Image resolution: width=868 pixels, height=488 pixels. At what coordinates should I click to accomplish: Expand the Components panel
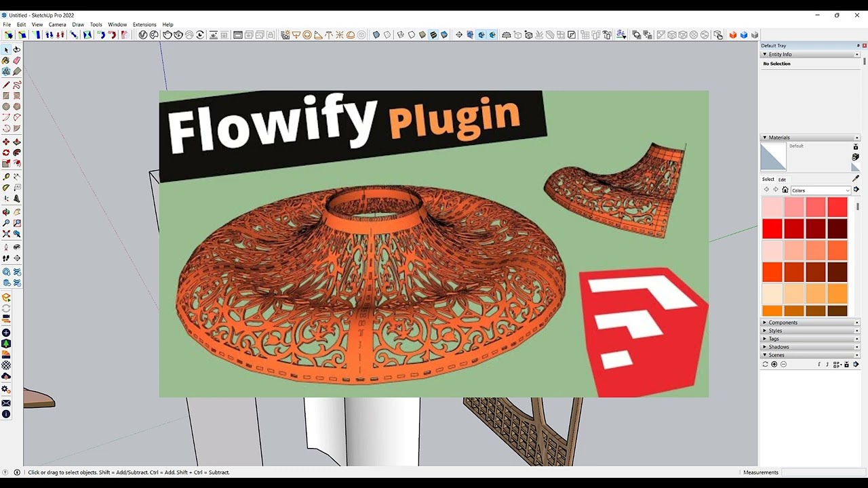click(765, 323)
